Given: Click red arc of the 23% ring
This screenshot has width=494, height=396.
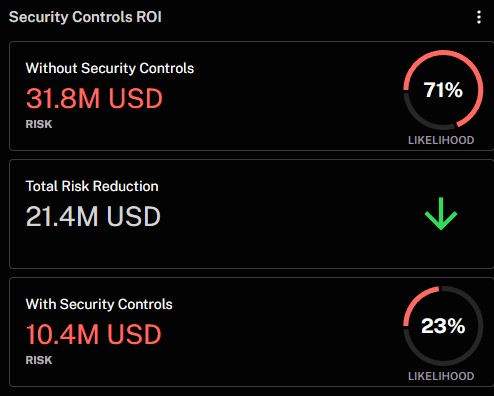Looking at the screenshot, I should pos(415,300).
